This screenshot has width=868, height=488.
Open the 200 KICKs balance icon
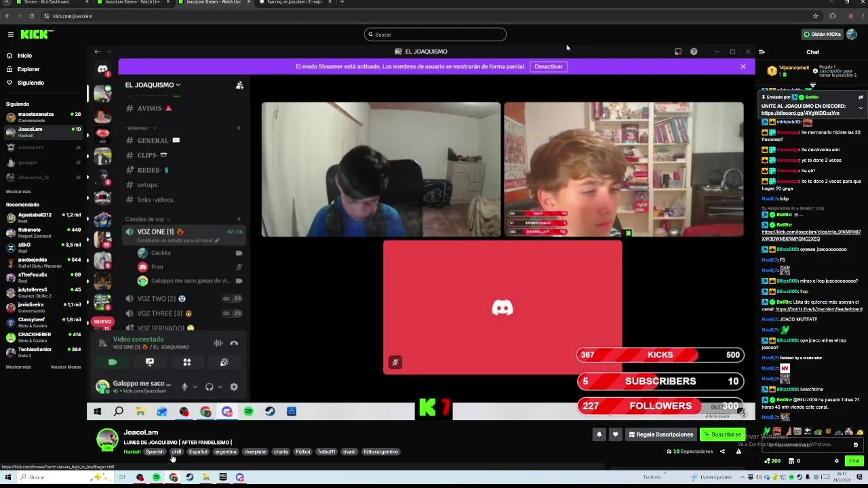(x=772, y=461)
